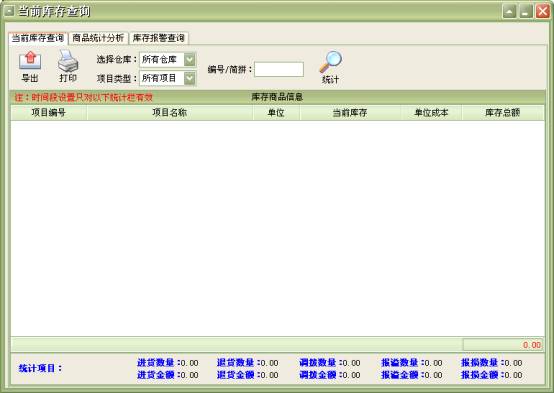
Task: Click the window menu icon in title bar
Action: click(9, 11)
